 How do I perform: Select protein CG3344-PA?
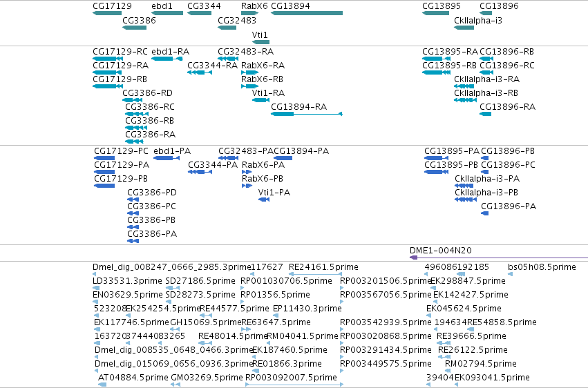200,172
